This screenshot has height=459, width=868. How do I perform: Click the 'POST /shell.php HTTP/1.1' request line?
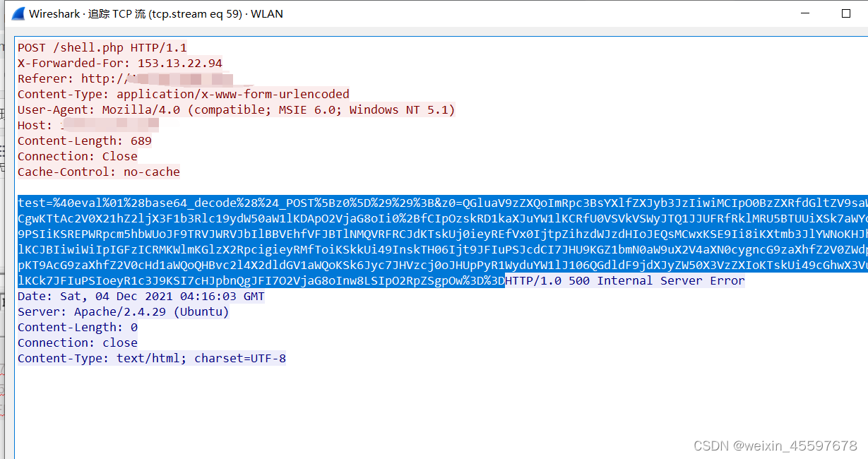click(x=102, y=47)
